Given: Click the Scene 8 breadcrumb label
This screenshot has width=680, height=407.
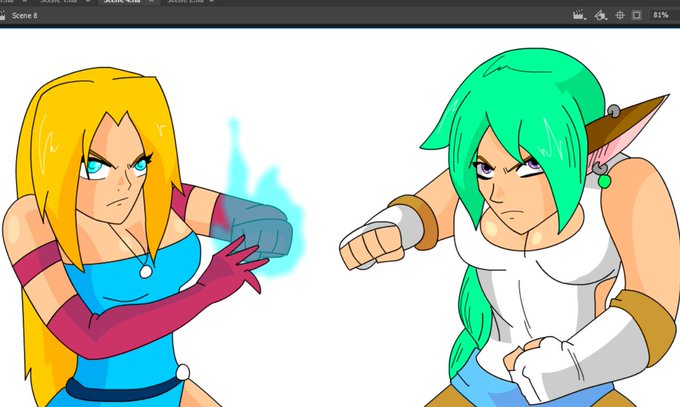Looking at the screenshot, I should pos(24,16).
